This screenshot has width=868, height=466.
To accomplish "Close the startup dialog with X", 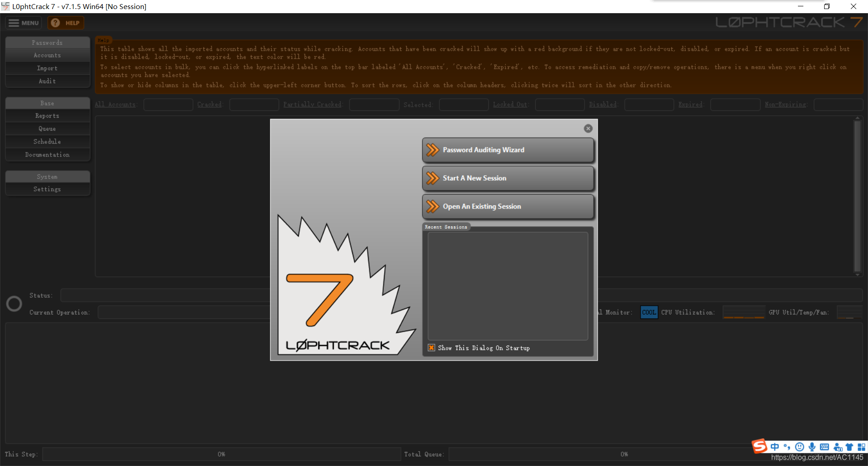I will tap(588, 128).
